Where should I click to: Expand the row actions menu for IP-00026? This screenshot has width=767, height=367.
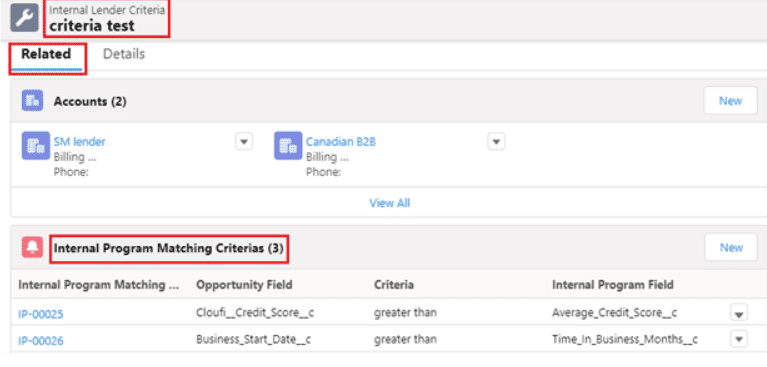click(739, 339)
